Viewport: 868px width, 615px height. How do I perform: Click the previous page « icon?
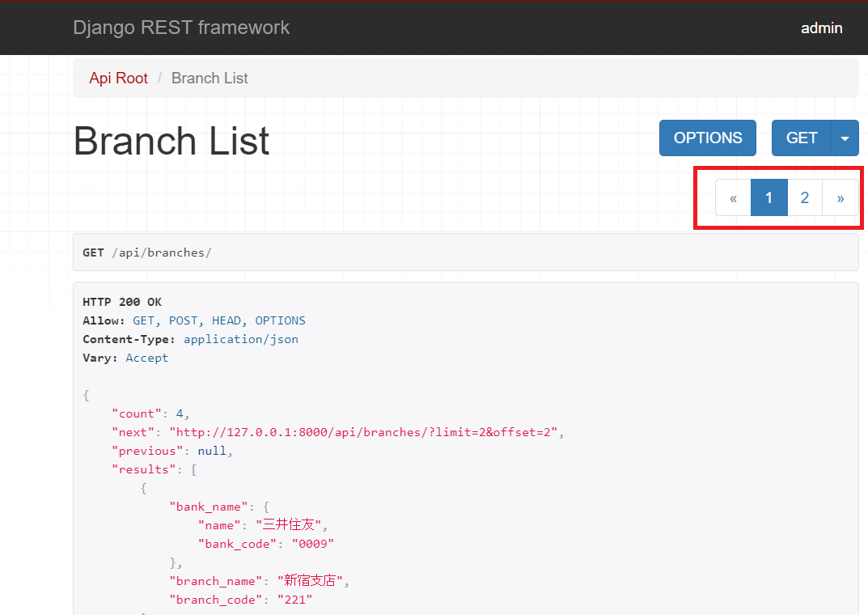pyautogui.click(x=733, y=197)
